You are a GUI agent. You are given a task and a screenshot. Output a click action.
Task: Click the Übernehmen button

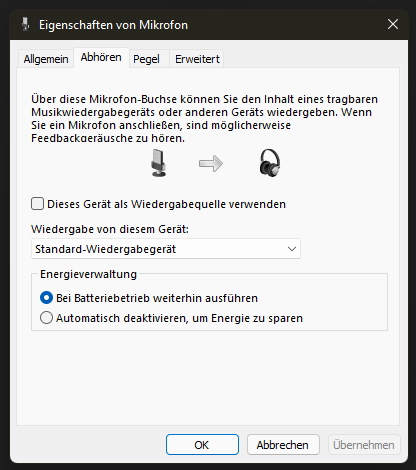[x=364, y=445]
